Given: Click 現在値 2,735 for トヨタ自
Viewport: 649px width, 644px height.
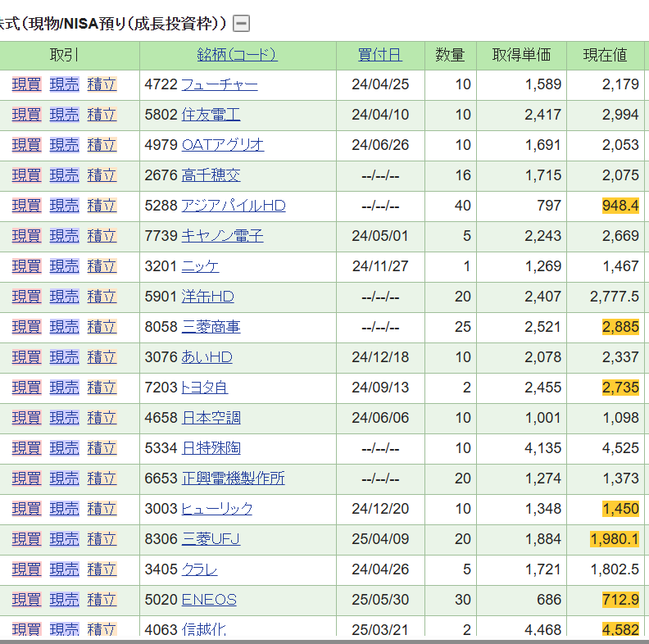Looking at the screenshot, I should point(620,388).
